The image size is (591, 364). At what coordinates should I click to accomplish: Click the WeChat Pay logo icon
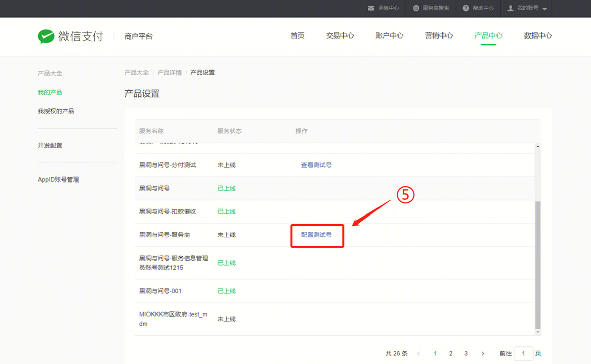46,36
